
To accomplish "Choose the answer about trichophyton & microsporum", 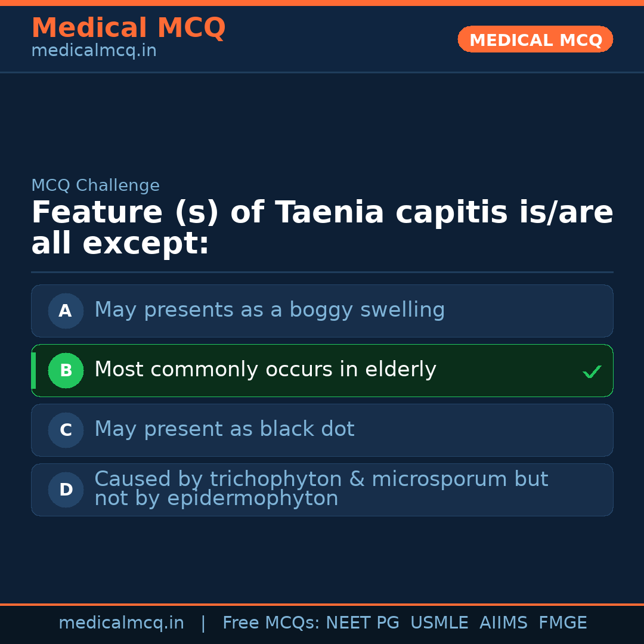I will [x=321, y=489].
